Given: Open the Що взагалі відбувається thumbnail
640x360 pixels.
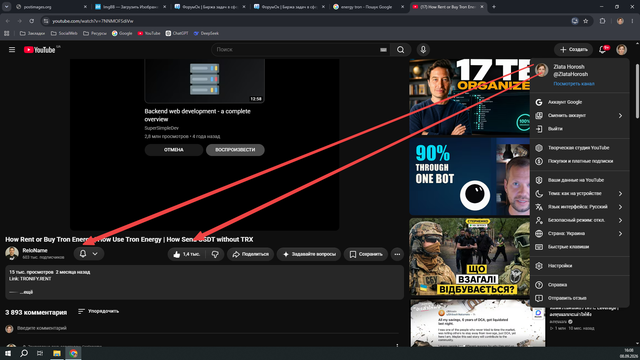Looking at the screenshot, I should tap(469, 257).
